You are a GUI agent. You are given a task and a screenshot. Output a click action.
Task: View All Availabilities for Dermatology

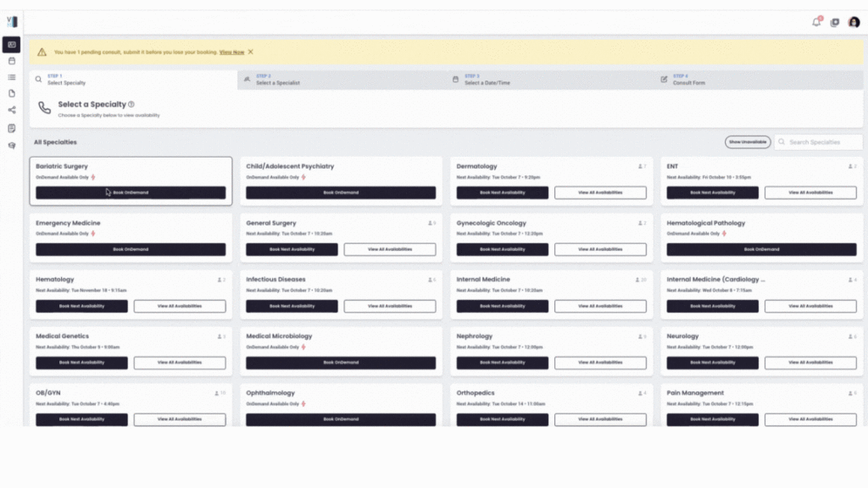600,192
